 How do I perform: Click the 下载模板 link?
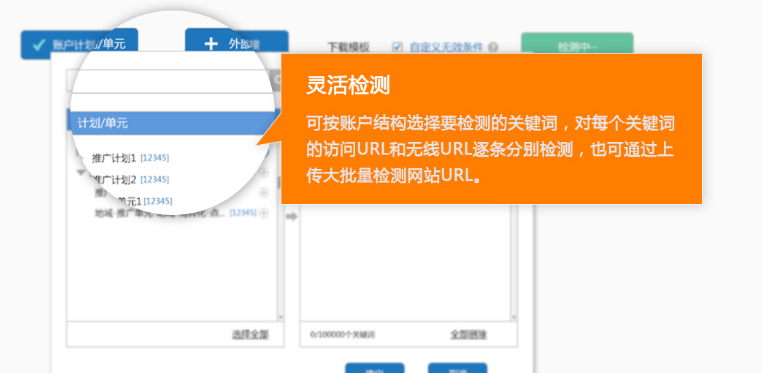(x=348, y=47)
